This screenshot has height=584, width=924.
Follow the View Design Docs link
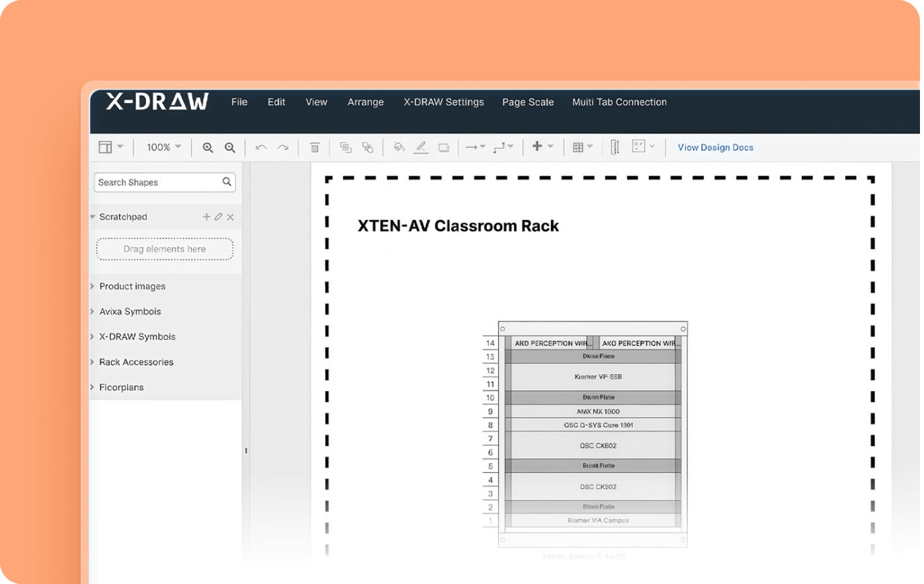[x=716, y=147]
